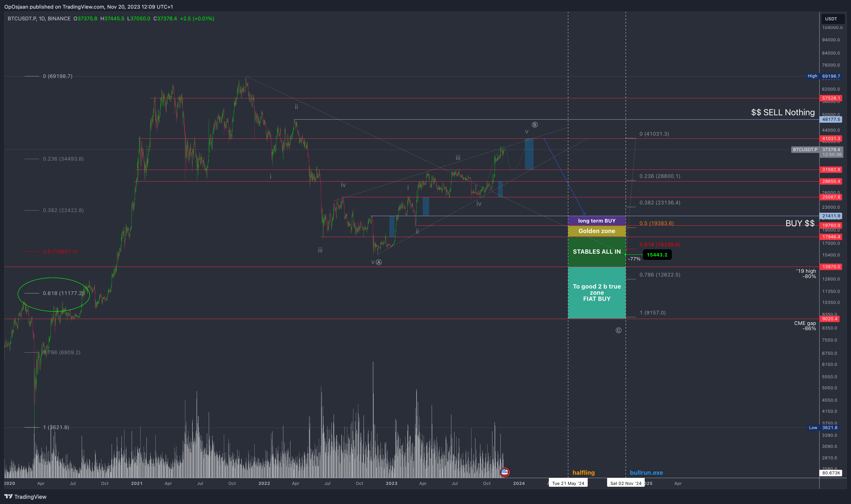Select the Tue 21 May '24 date marker

[568, 483]
